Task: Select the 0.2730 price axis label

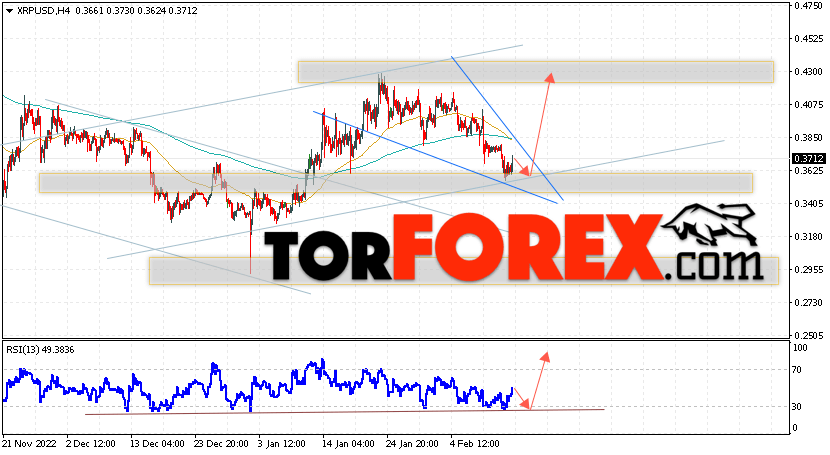Action: point(808,303)
